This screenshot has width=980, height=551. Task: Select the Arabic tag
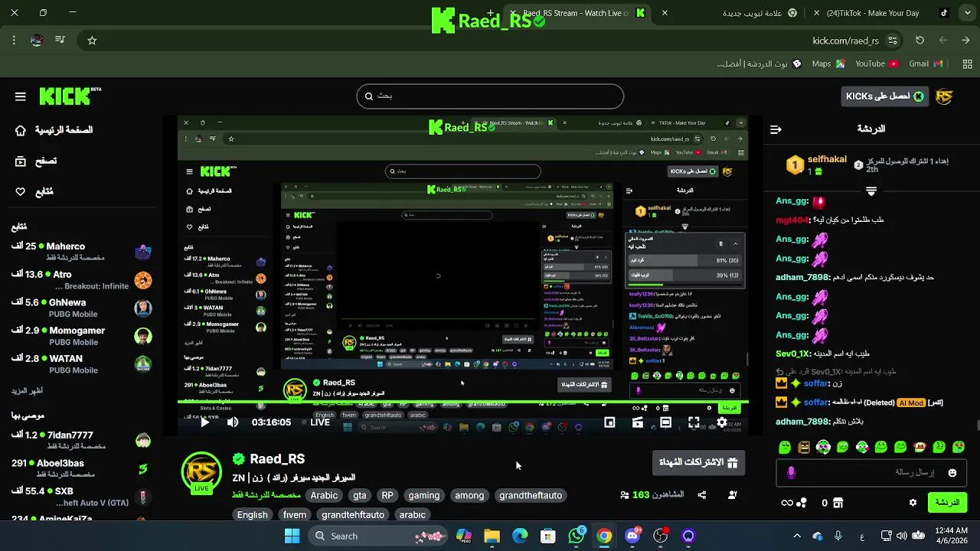point(324,495)
